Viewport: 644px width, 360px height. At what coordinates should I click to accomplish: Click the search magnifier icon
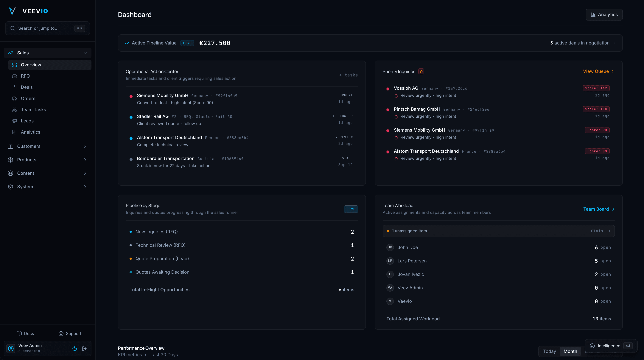[x=13, y=28]
